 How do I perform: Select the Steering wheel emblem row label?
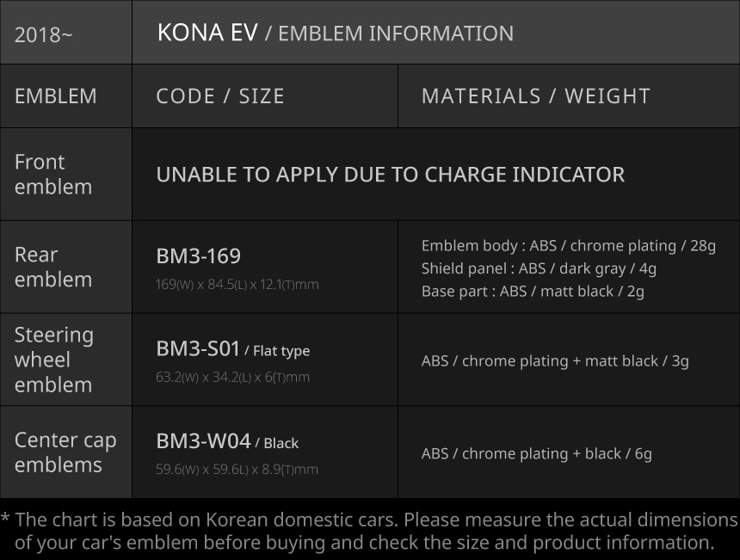pyautogui.click(x=54, y=360)
